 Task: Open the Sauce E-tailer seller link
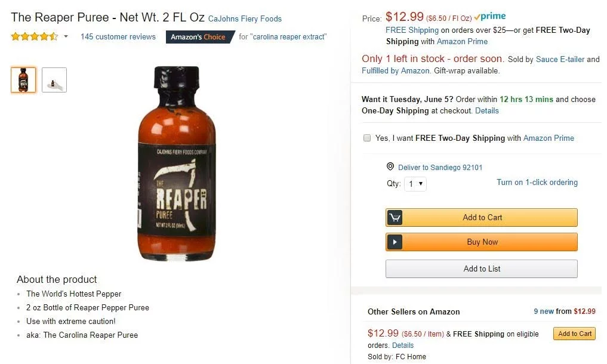click(560, 59)
